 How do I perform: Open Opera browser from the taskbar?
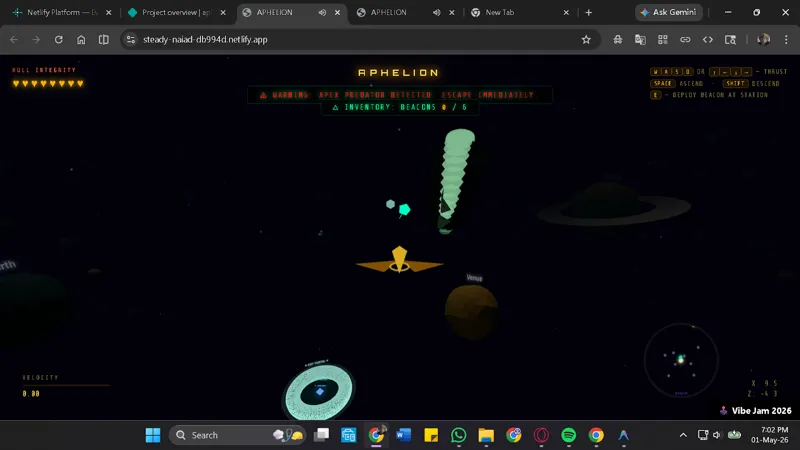coord(541,435)
